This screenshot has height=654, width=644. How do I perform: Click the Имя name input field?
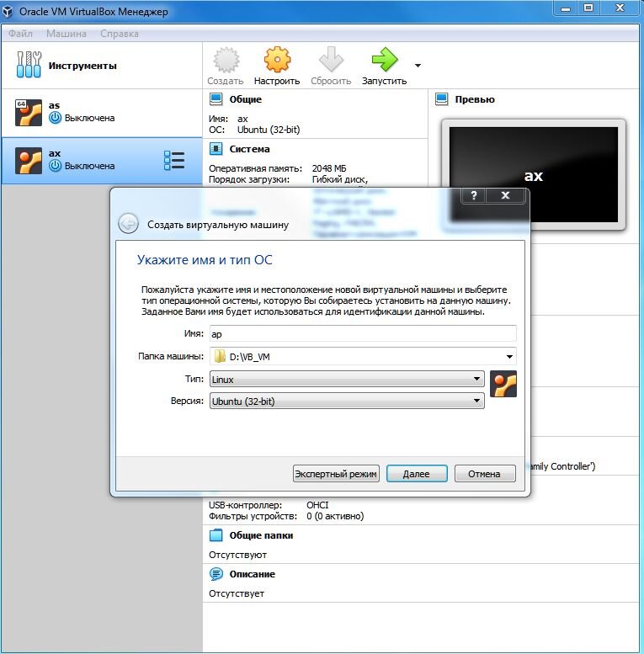tap(363, 333)
